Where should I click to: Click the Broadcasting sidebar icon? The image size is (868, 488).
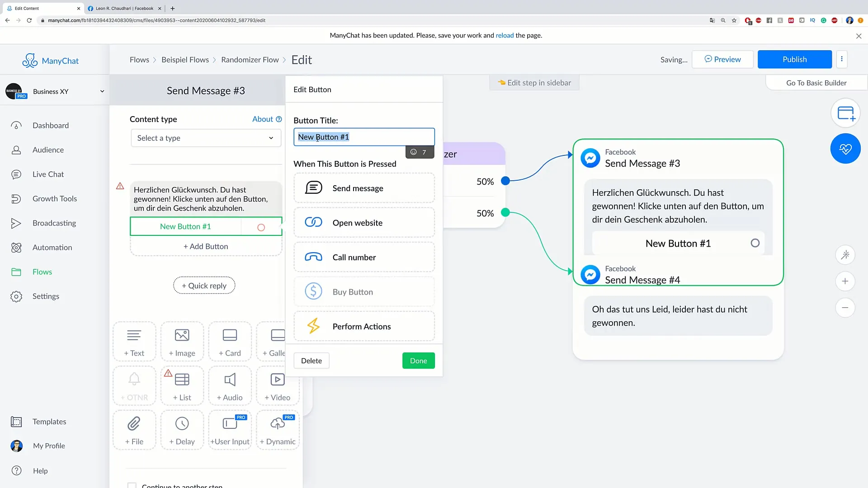pyautogui.click(x=17, y=222)
